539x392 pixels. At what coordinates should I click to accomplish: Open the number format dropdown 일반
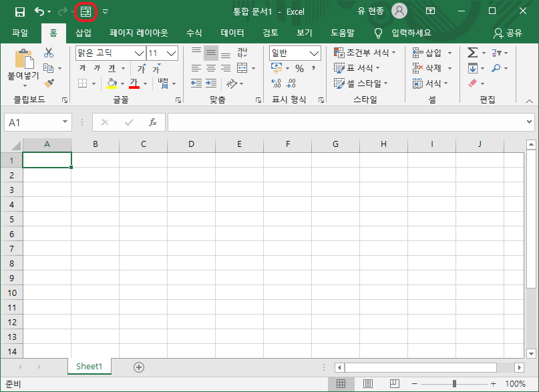(314, 53)
